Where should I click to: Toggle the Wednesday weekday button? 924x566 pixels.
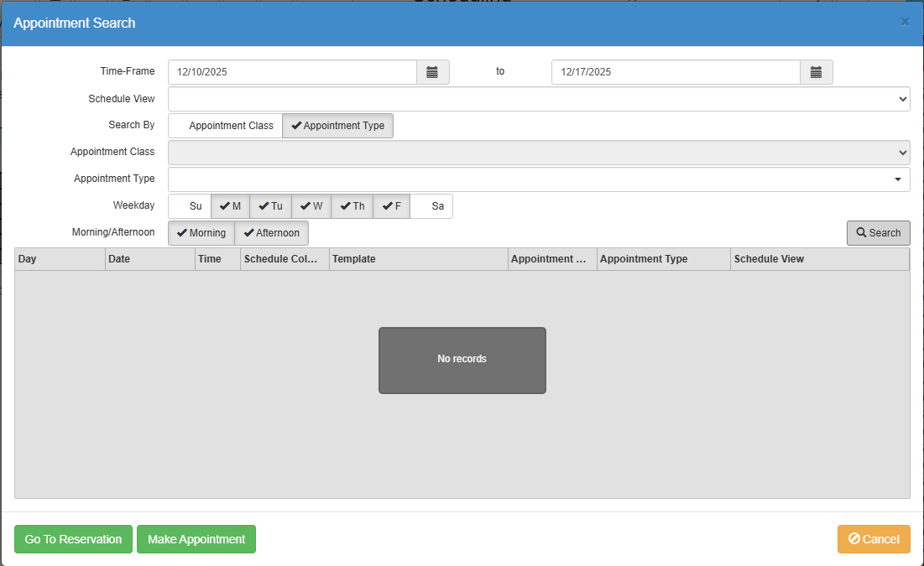[311, 206]
